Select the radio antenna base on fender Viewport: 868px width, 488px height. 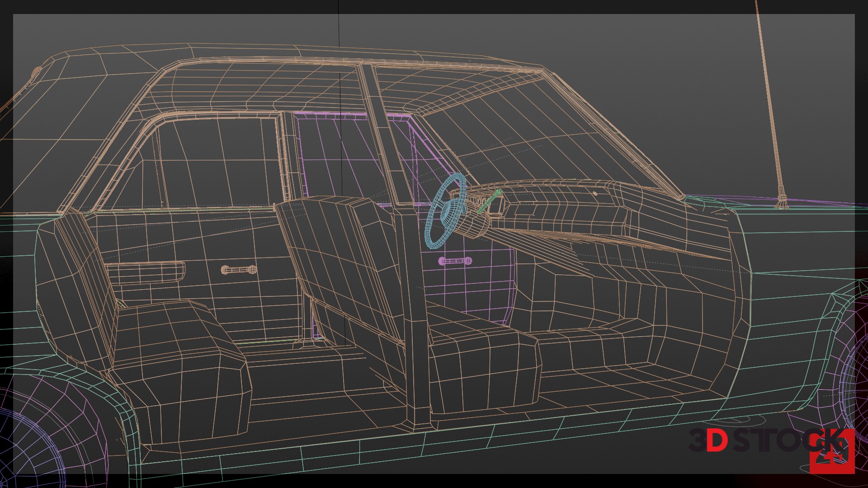click(x=782, y=202)
